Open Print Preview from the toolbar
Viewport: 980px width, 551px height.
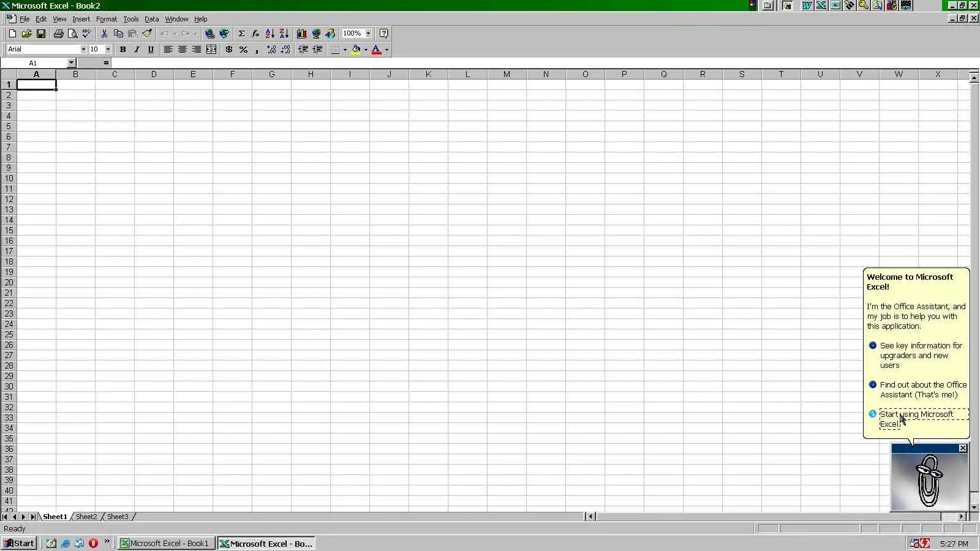[x=72, y=34]
